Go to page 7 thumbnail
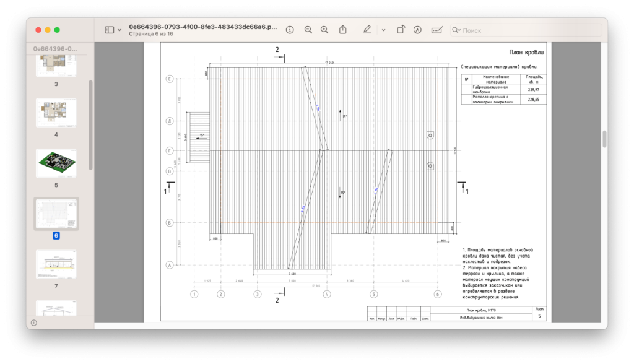 [x=56, y=264]
